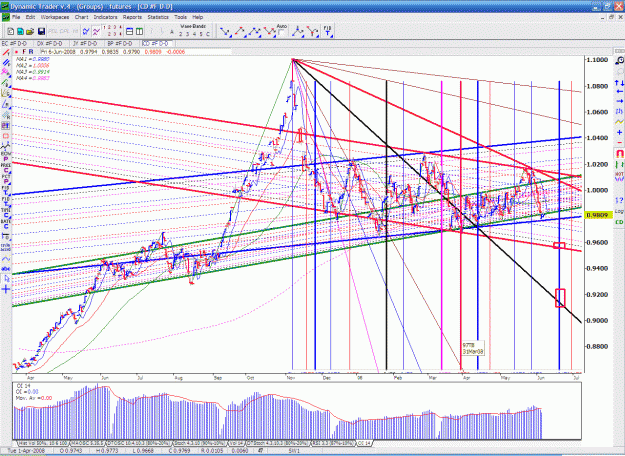Select the red fork projection tool icon
Image resolution: width=625 pixels, height=456 pixels.
click(x=312, y=31)
